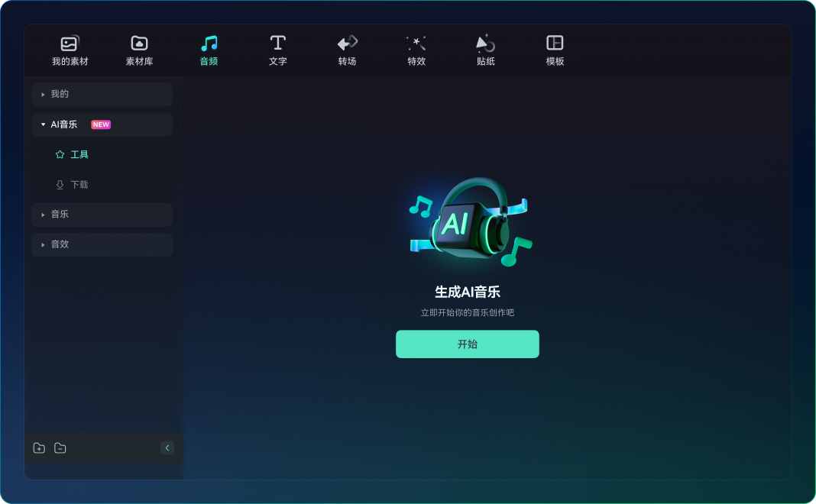Collapse the sidebar with the chevron button
816x504 pixels.
click(x=167, y=447)
